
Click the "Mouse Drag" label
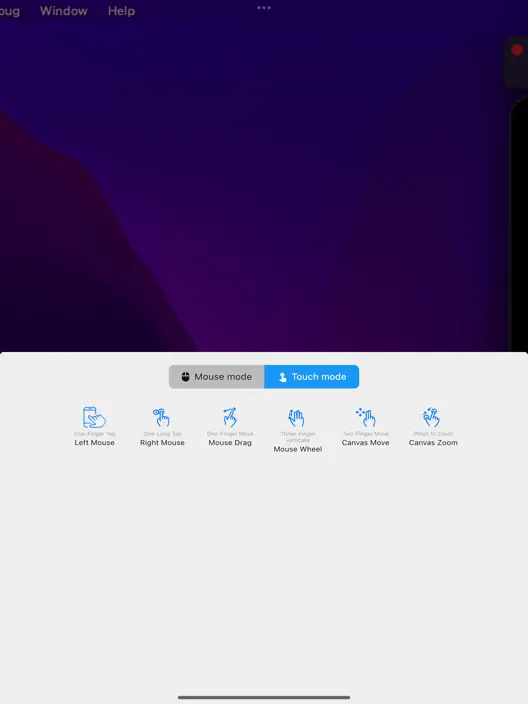click(230, 443)
